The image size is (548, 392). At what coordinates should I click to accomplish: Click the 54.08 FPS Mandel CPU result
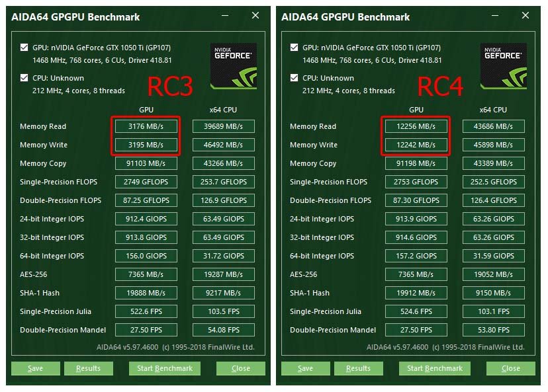coord(224,330)
